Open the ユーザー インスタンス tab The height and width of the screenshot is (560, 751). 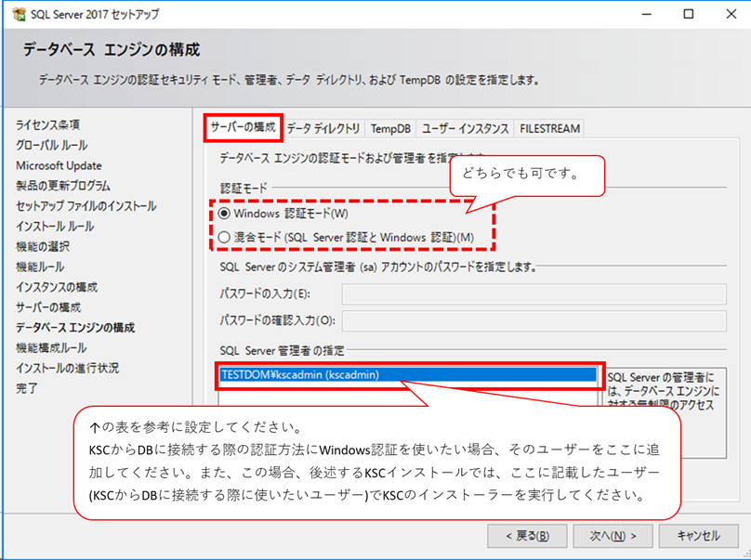point(465,128)
